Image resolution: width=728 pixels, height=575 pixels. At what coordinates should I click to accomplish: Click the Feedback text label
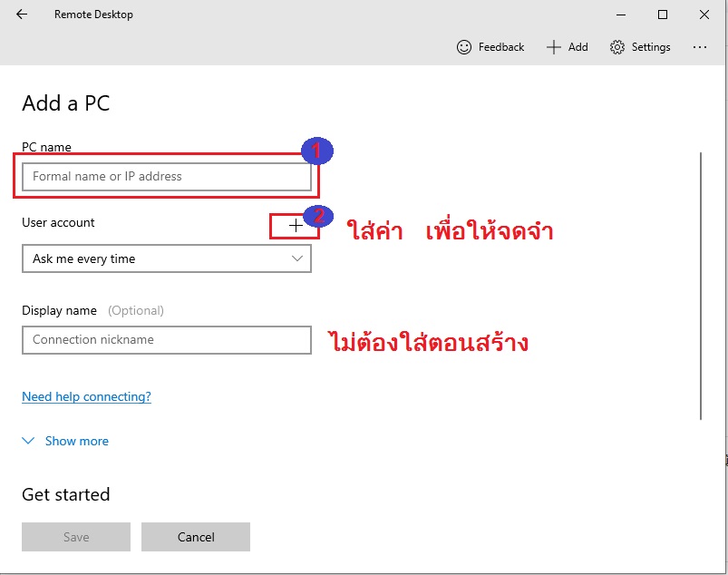(x=501, y=47)
